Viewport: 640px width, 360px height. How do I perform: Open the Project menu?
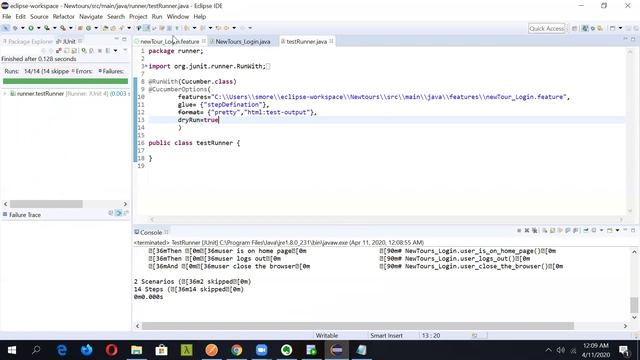138,17
